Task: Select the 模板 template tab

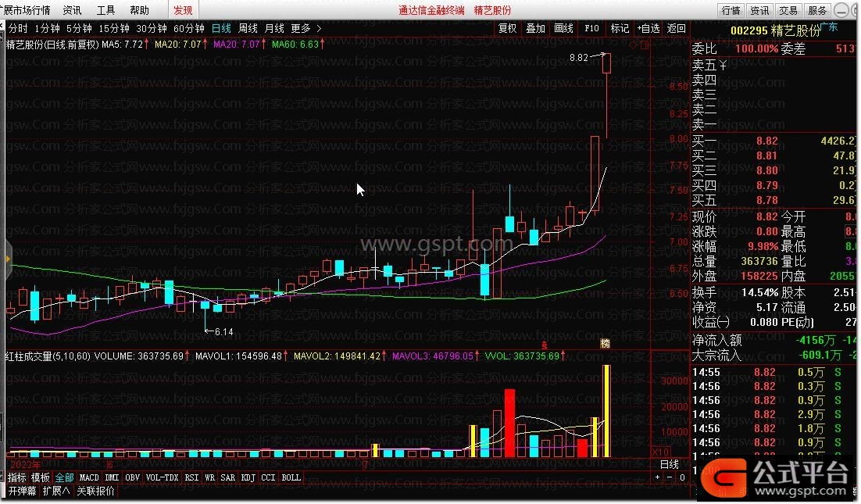Action: (41, 477)
